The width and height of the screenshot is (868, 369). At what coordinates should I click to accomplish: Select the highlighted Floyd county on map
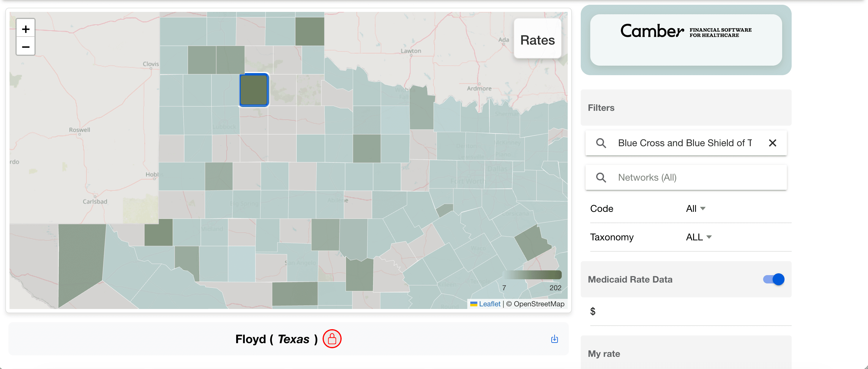(254, 90)
